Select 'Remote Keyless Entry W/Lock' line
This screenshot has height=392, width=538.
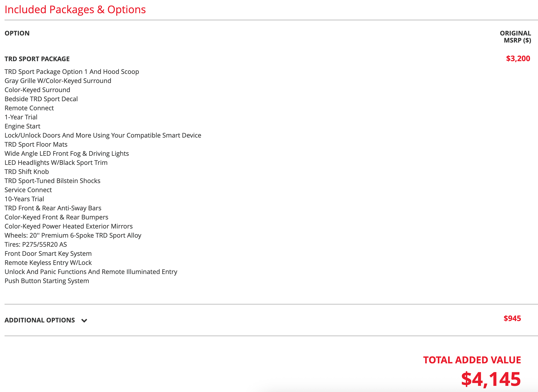48,263
